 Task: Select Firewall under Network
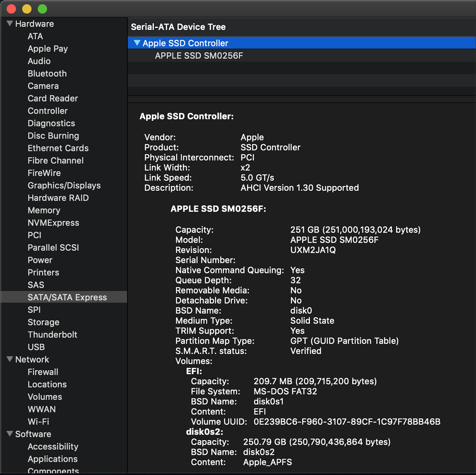point(43,372)
